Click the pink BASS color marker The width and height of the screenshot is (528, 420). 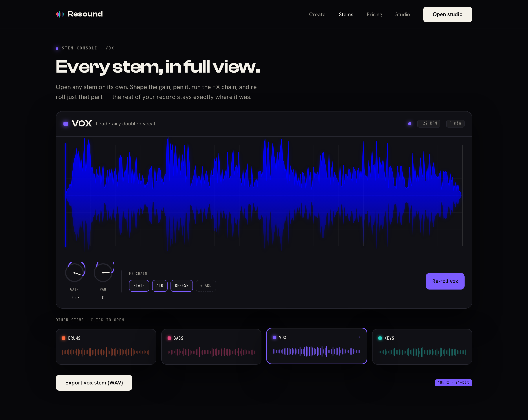169,338
